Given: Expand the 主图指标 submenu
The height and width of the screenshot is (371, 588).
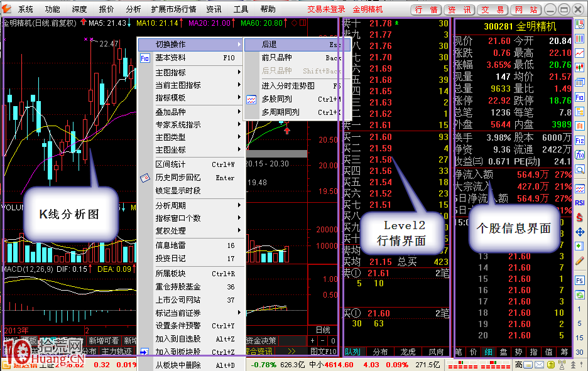Looking at the screenshot, I should (x=191, y=72).
